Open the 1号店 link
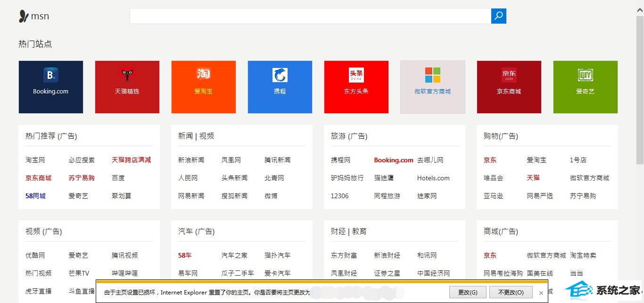Image resolution: width=644 pixels, height=303 pixels. [x=578, y=160]
